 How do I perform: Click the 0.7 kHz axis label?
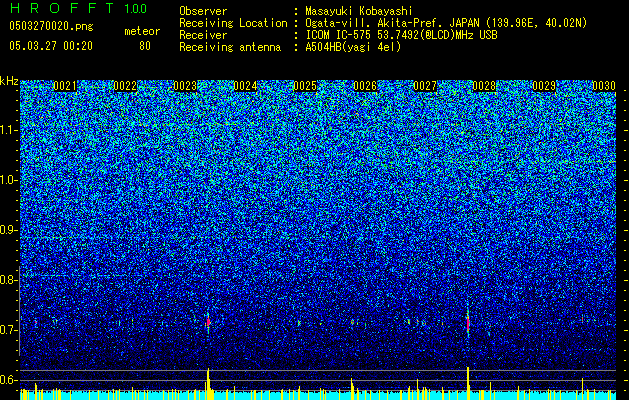[x=8, y=330]
